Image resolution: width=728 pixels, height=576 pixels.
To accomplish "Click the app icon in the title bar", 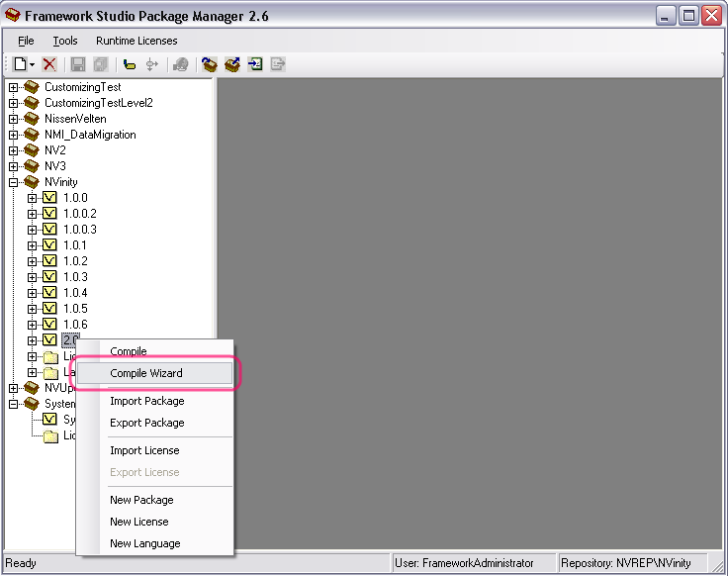I will [x=13, y=15].
